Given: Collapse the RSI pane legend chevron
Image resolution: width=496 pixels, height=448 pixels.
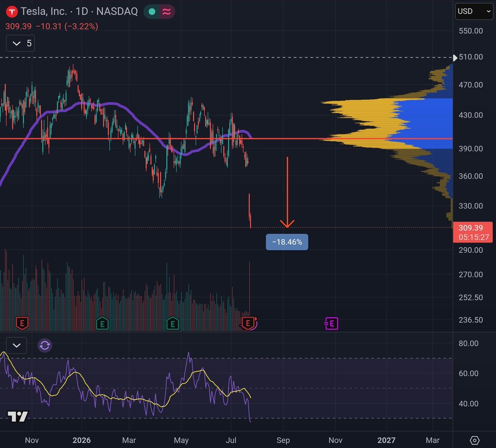Looking at the screenshot, I should pos(17,345).
